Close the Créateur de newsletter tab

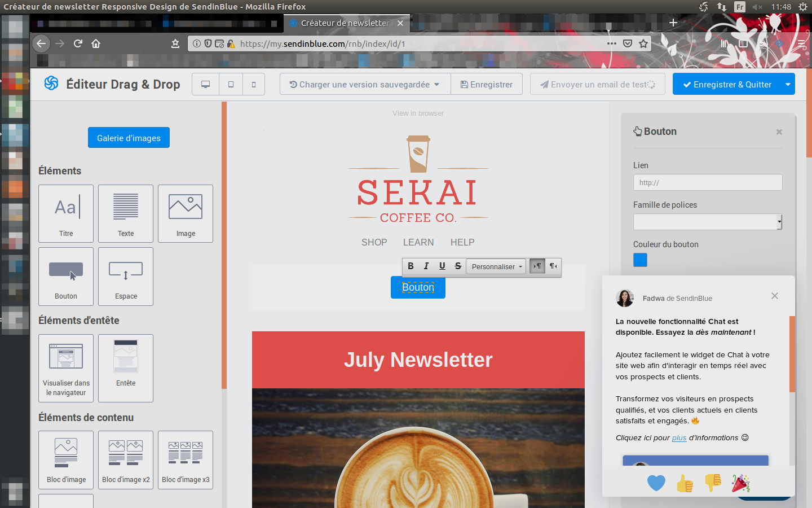[x=400, y=23]
